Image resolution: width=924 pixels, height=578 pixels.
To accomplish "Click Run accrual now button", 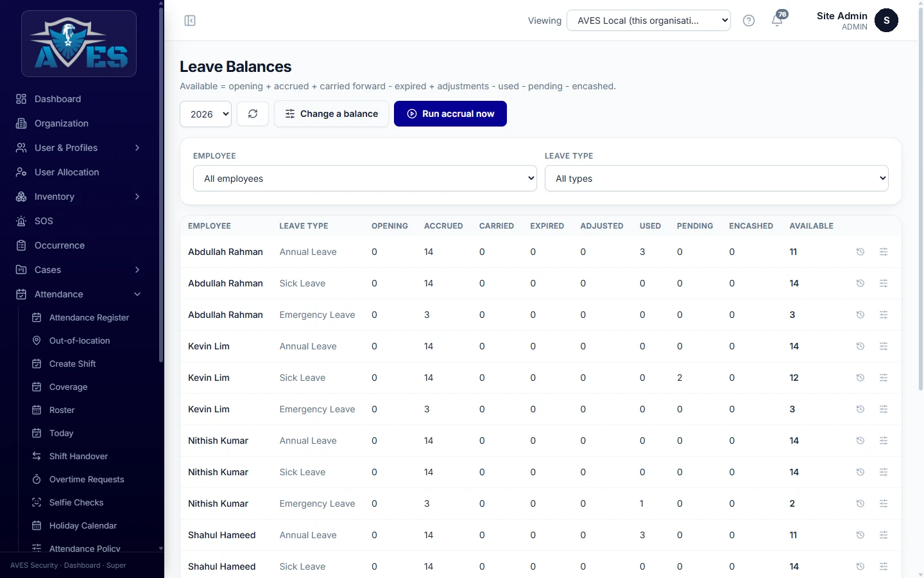I will (x=450, y=114).
